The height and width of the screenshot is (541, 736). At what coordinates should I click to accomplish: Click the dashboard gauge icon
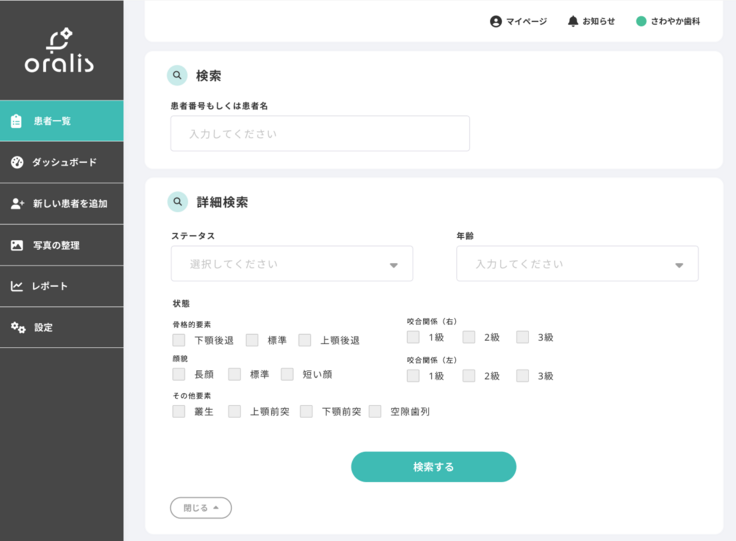pyautogui.click(x=16, y=162)
